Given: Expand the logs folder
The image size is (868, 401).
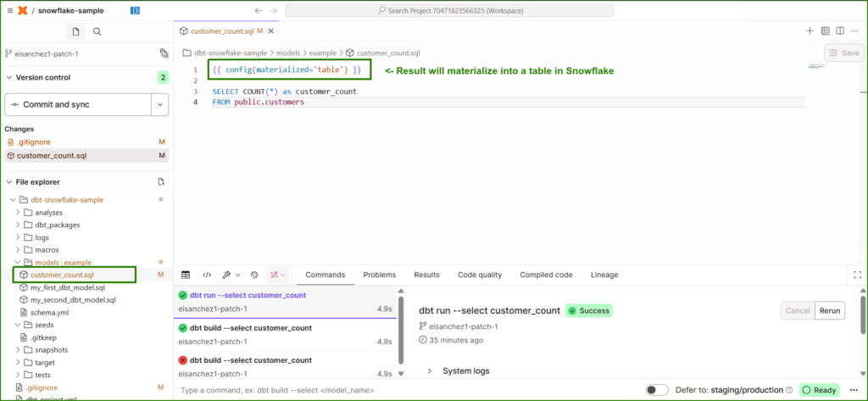Looking at the screenshot, I should (x=19, y=237).
